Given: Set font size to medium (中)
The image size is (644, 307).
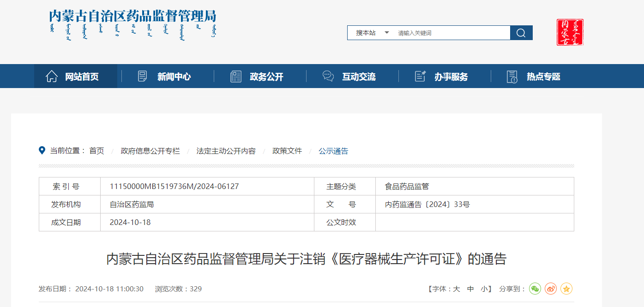Looking at the screenshot, I should click(470, 289).
